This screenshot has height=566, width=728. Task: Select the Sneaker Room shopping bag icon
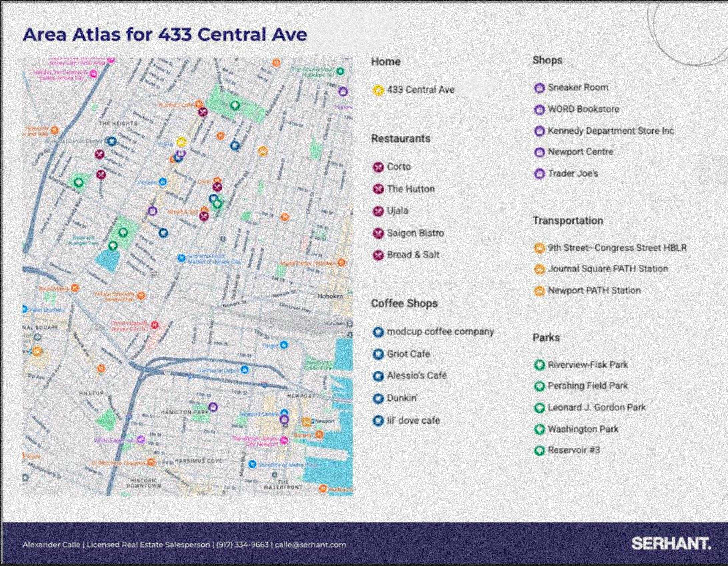(539, 87)
